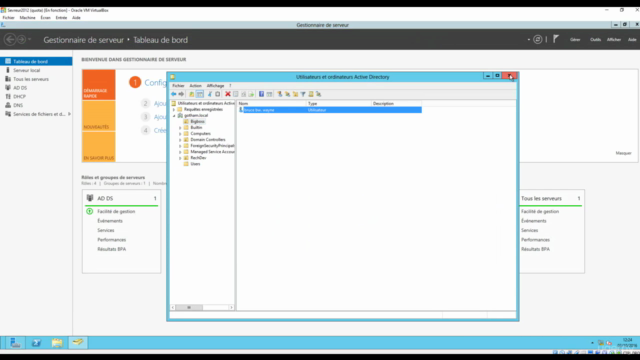Click the red X Delete toolbar icon
This screenshot has width=640, height=360.
tap(228, 94)
